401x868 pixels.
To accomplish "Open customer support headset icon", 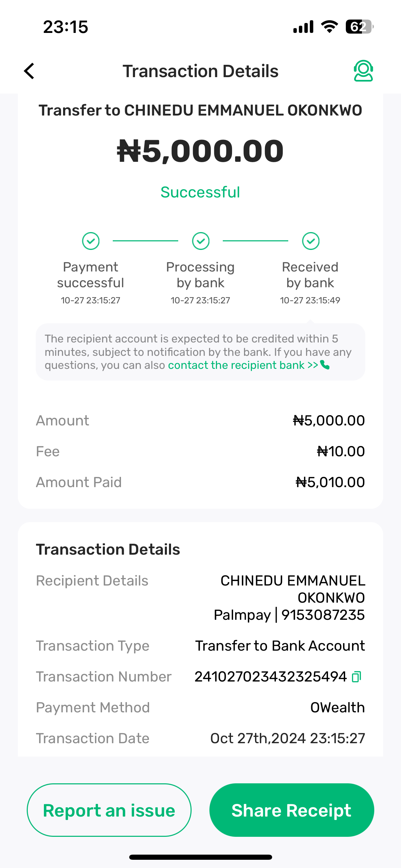I will (363, 71).
